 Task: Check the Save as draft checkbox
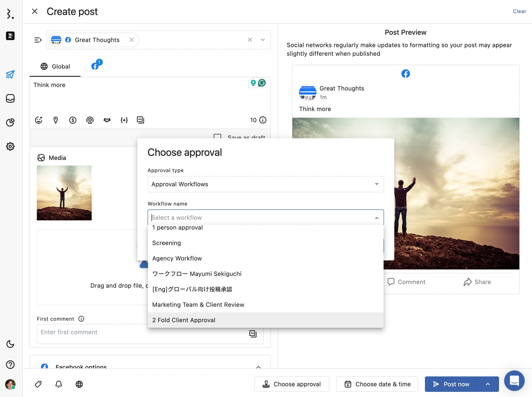(218, 137)
